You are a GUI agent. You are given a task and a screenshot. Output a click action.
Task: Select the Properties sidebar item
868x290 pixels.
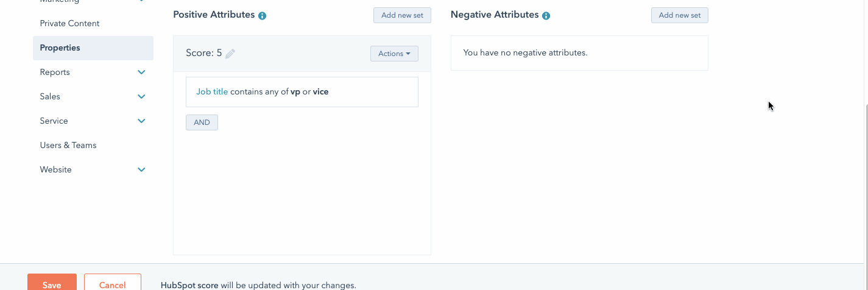(93, 48)
